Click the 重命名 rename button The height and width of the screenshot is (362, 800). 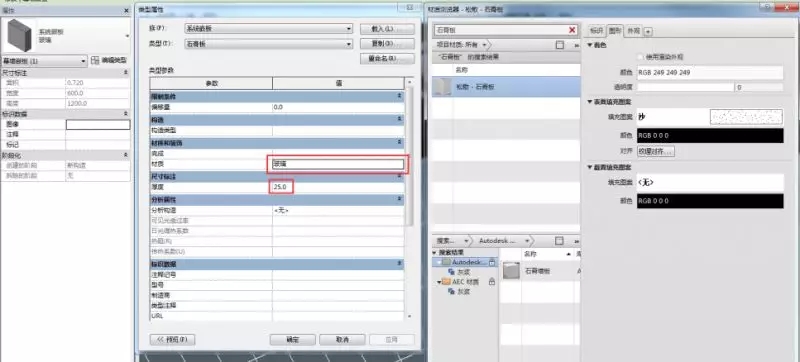(x=387, y=58)
